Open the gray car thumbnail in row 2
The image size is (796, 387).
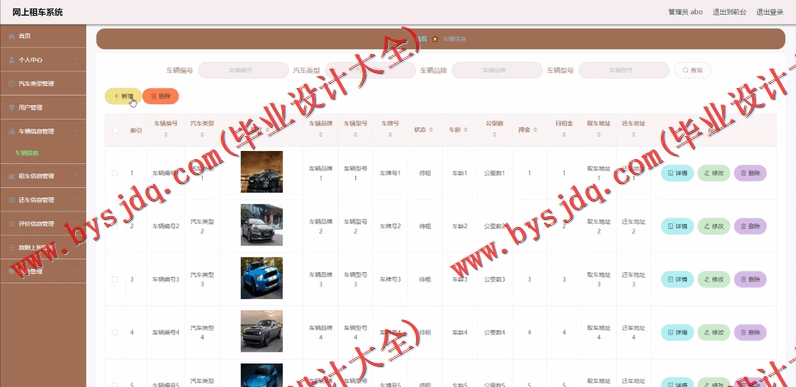[x=261, y=225]
